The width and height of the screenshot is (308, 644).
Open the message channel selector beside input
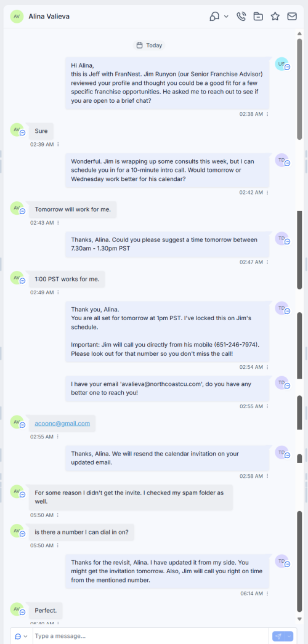[22, 636]
